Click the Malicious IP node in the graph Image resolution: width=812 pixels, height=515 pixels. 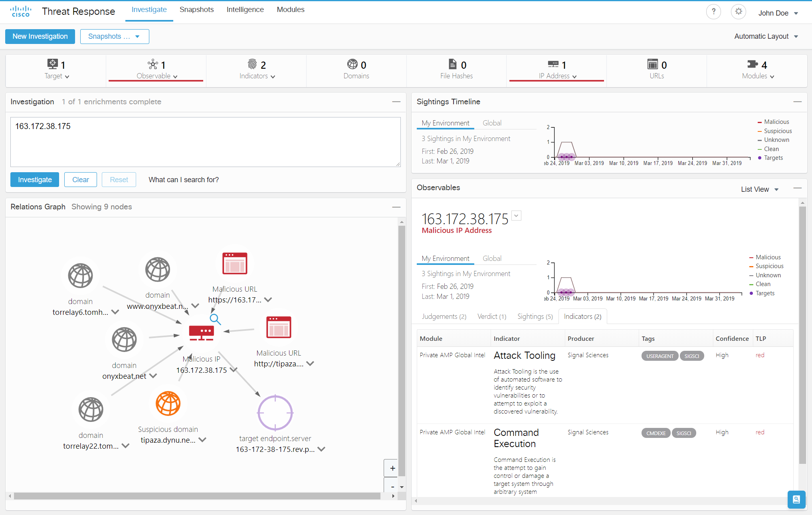(202, 332)
